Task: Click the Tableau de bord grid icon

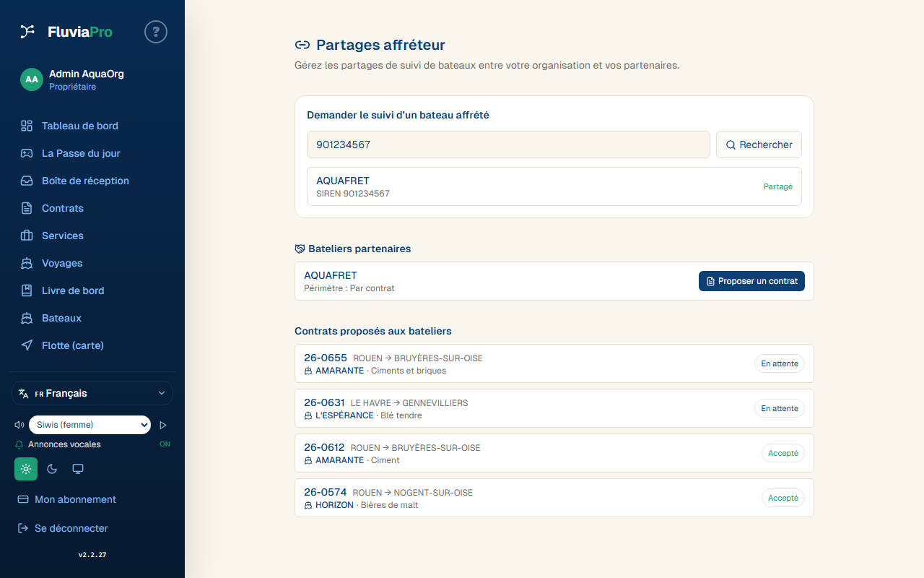Action: [27, 126]
